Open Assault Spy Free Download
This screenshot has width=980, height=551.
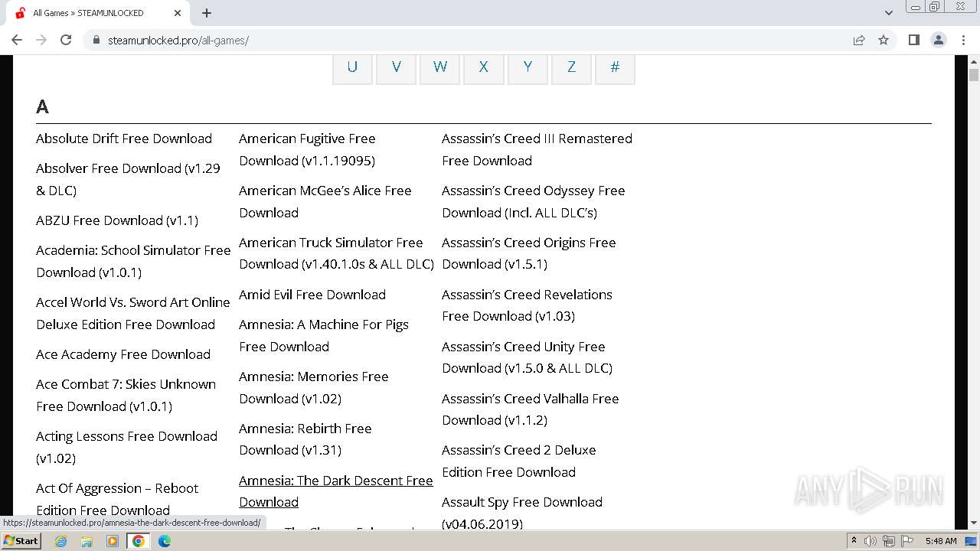click(522, 513)
